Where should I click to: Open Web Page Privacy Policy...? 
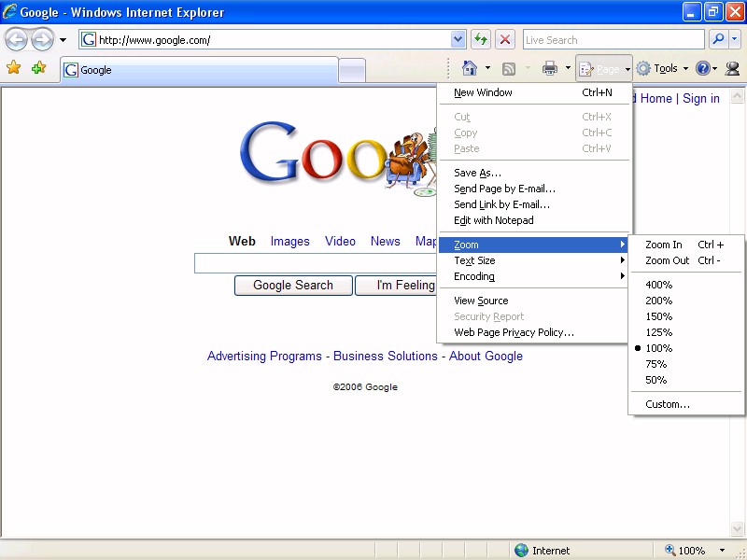pos(533,332)
